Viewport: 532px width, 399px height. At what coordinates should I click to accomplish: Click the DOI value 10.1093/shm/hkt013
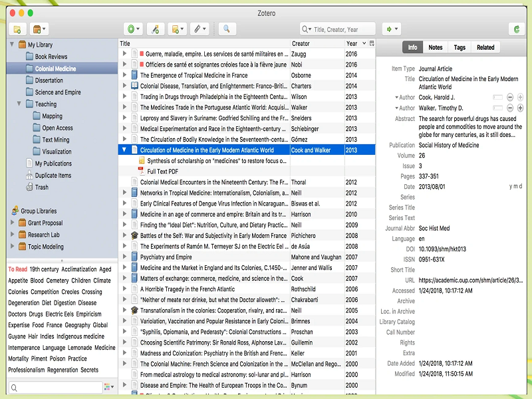(442, 249)
